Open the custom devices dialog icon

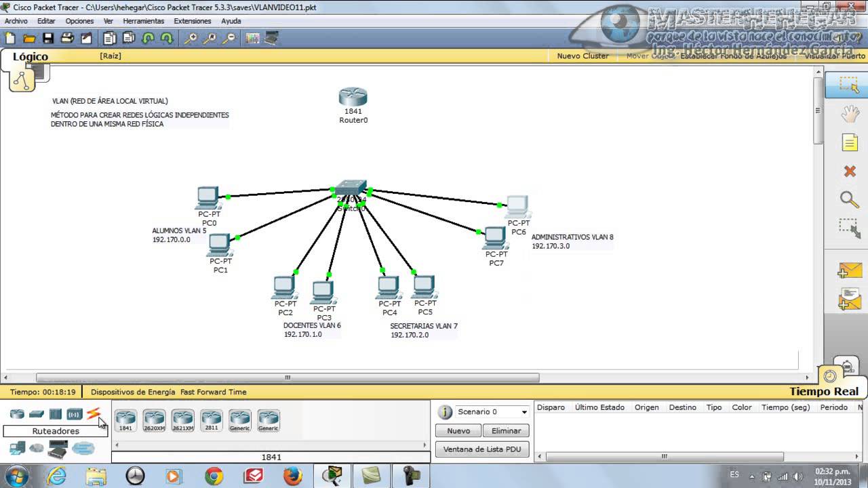[x=271, y=38]
